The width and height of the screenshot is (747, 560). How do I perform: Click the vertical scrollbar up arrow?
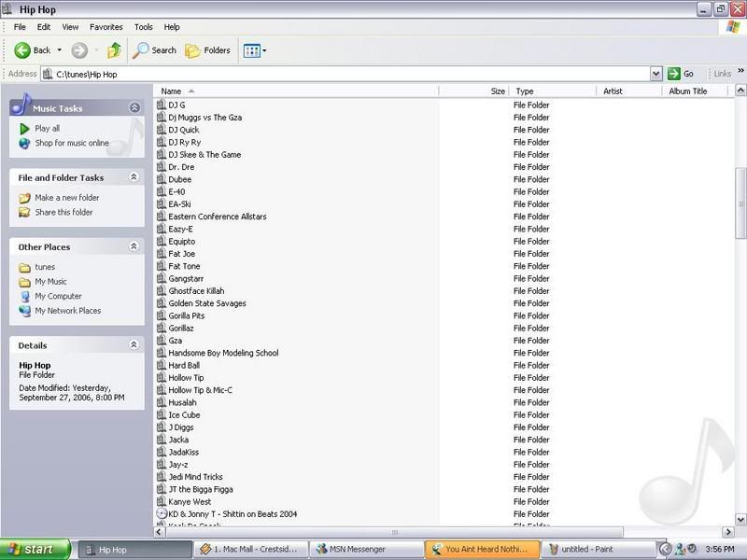tap(740, 91)
